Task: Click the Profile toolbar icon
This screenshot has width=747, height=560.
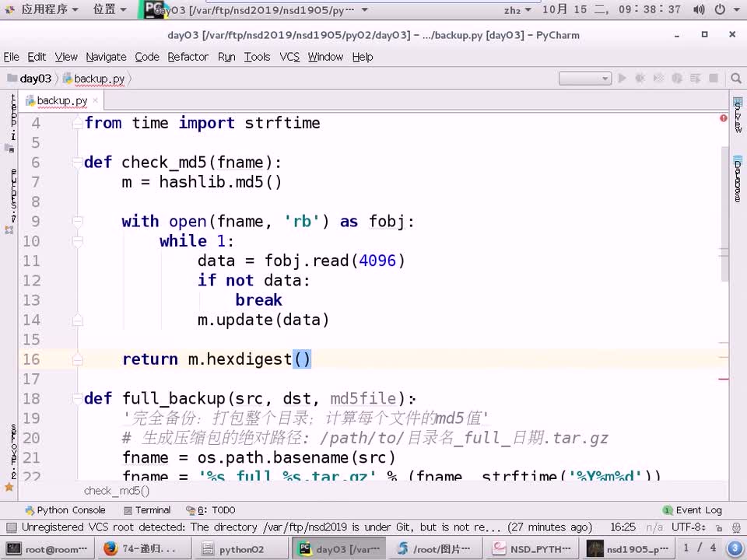Action: click(676, 78)
